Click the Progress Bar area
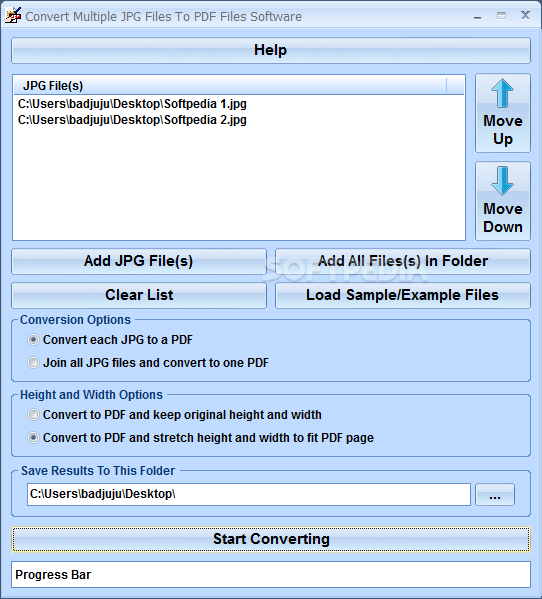The height and width of the screenshot is (599, 542). click(x=271, y=575)
